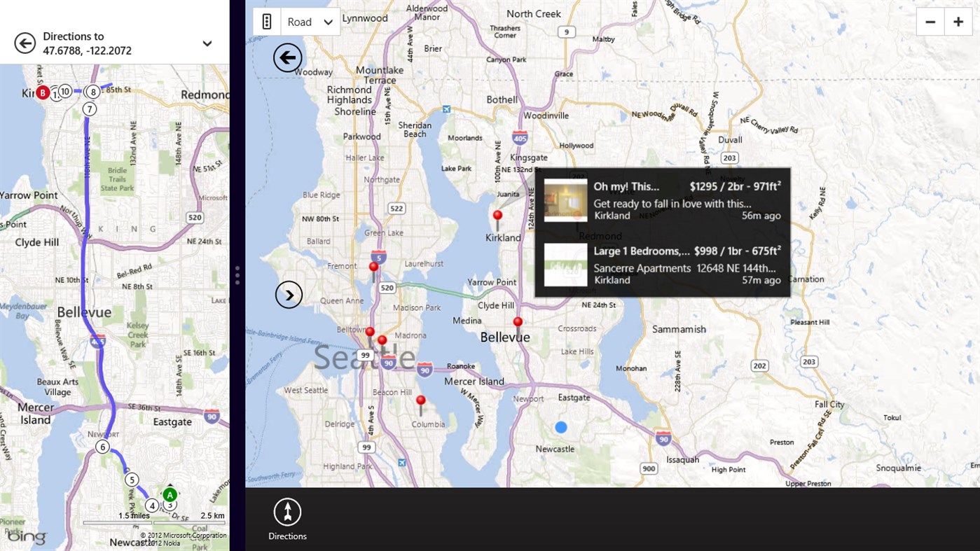
Task: Click the back arrow in the directions panel
Action: 25,43
